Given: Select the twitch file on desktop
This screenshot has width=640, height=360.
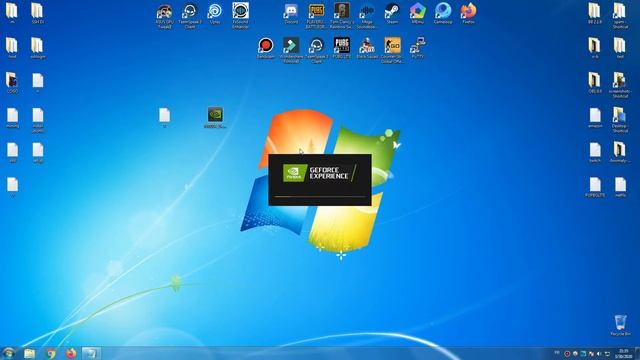Looking at the screenshot, I should (x=595, y=152).
